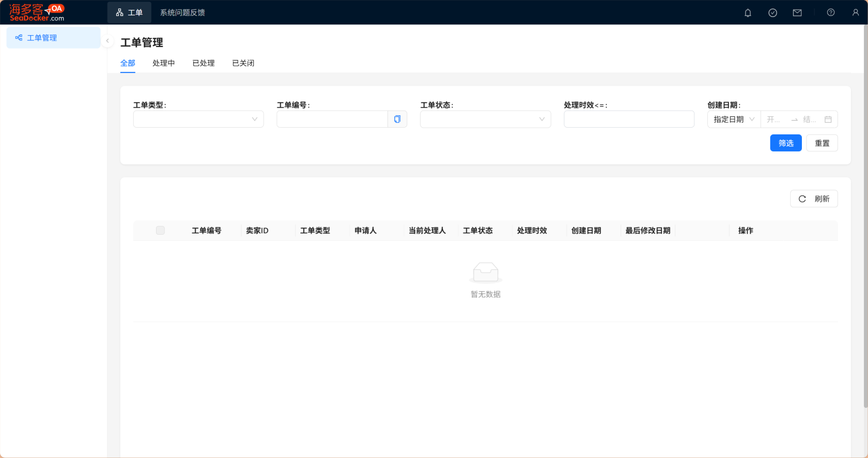868x458 pixels.
Task: Expand the 工单类型 dropdown
Action: point(198,119)
